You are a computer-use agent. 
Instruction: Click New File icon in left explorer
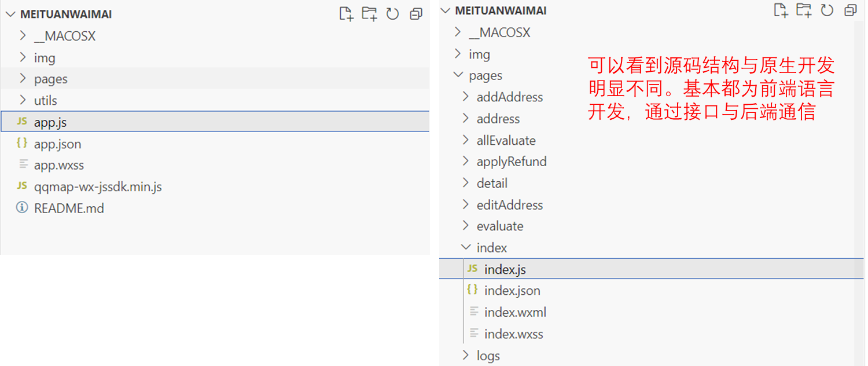[x=346, y=14]
